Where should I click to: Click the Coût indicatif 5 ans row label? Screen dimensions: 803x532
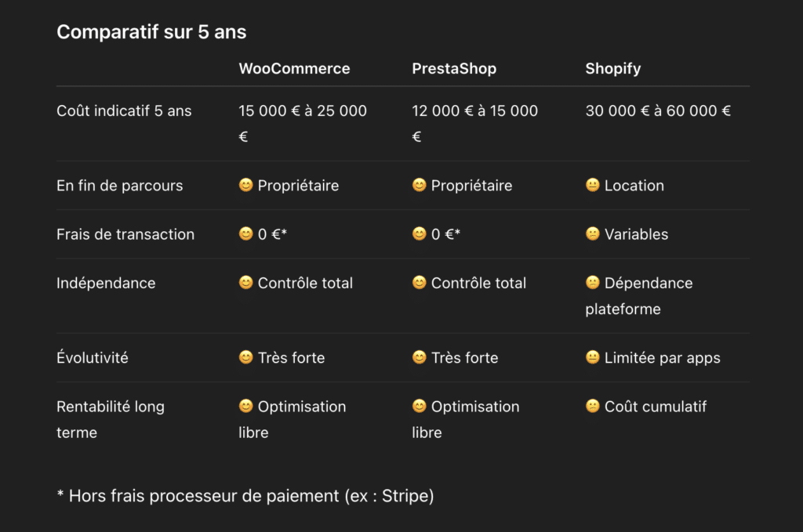[x=124, y=111]
